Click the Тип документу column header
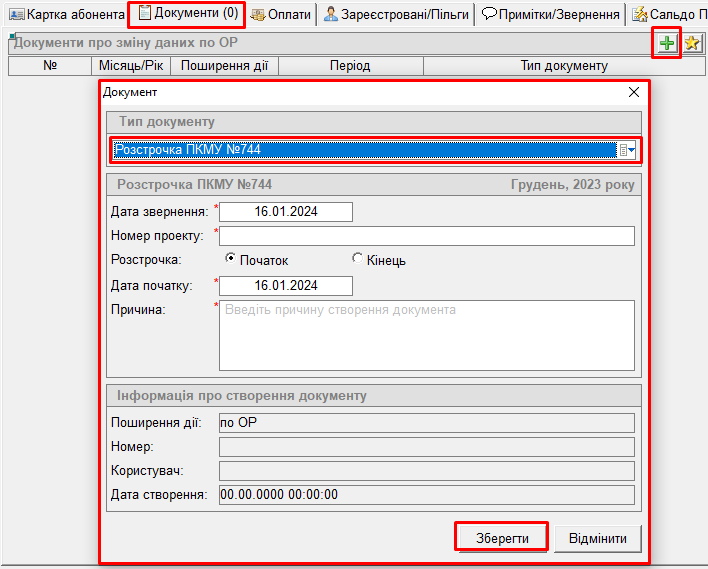 click(x=564, y=65)
